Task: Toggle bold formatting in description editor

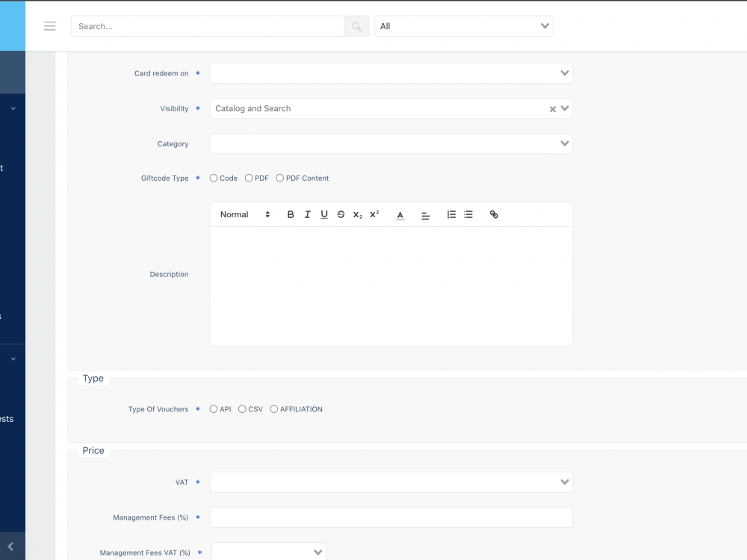Action: pyautogui.click(x=291, y=215)
